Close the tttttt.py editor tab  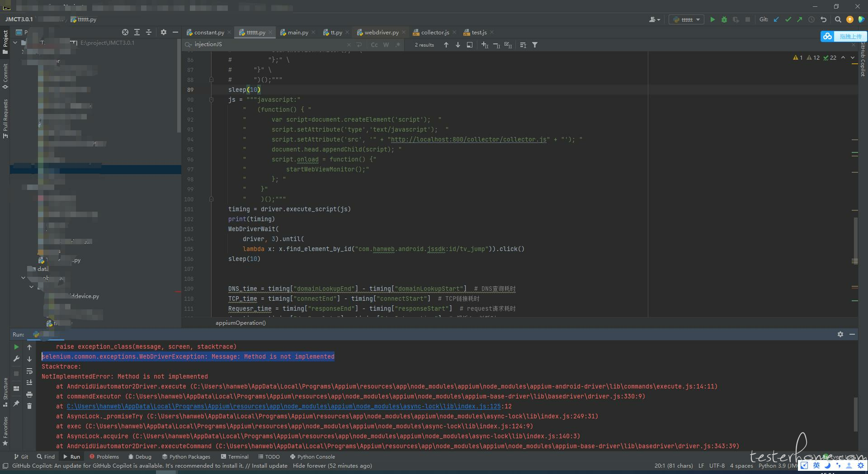pos(270,32)
